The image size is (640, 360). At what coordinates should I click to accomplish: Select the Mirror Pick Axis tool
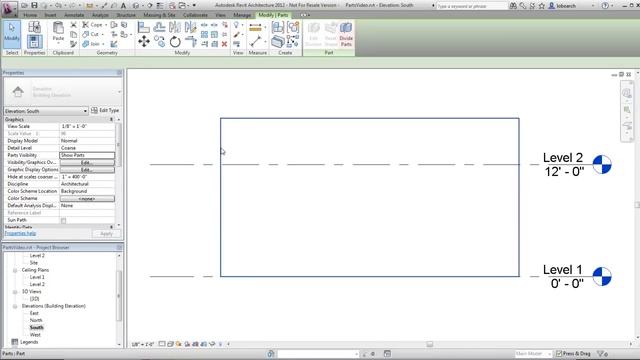[175, 27]
